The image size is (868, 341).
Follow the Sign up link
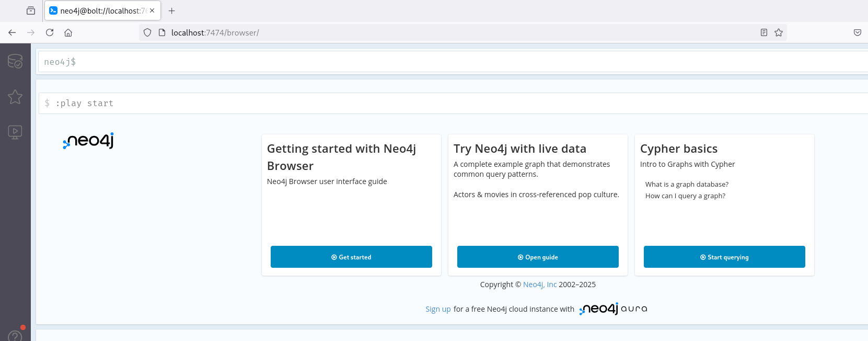point(438,309)
